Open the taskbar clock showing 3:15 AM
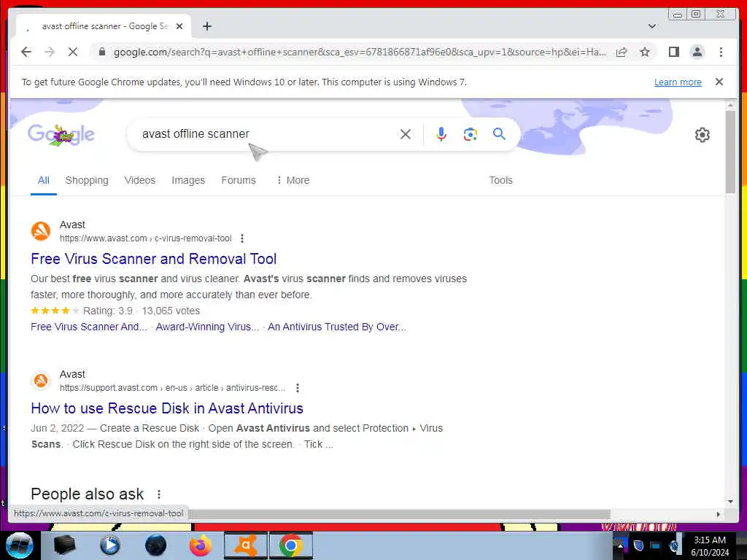The width and height of the screenshot is (747, 560). coord(710,545)
